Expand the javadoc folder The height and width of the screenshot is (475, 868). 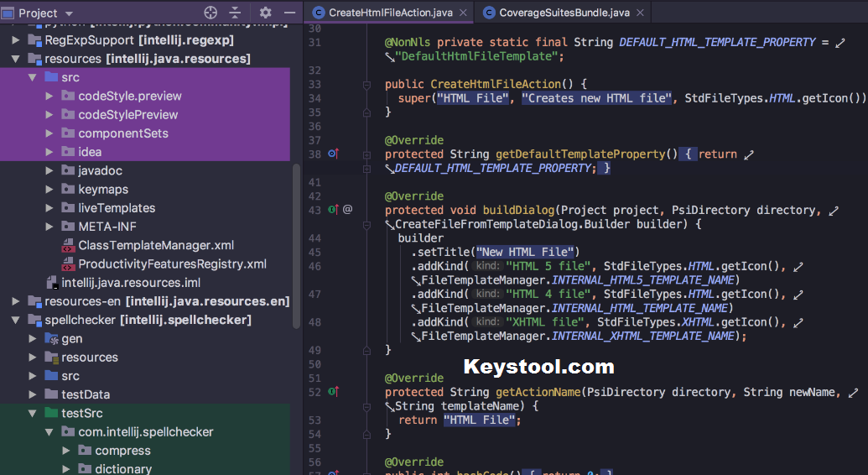pyautogui.click(x=49, y=170)
